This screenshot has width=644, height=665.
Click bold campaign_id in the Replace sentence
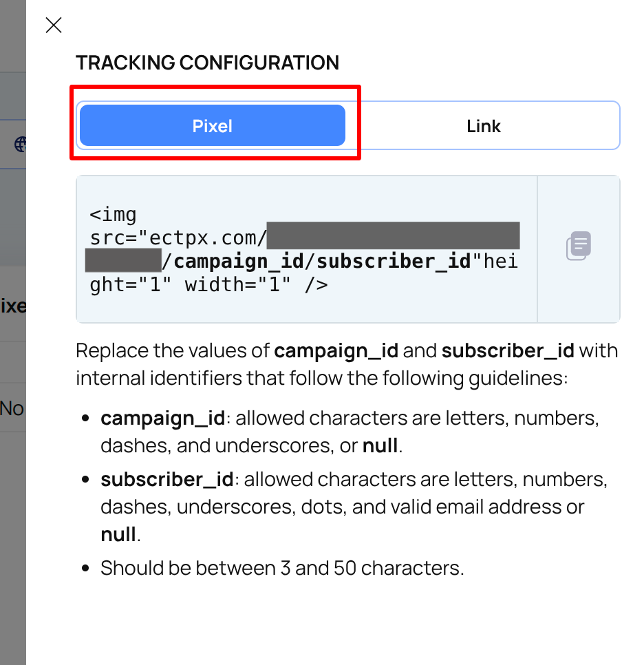pyautogui.click(x=336, y=351)
